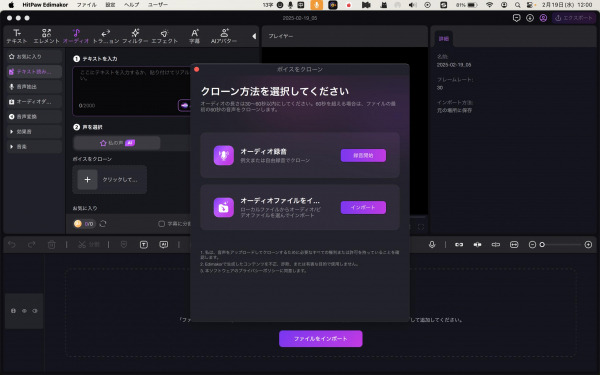600x375 pixels.
Task: Toggle the track lock icon
Action: coord(13,311)
